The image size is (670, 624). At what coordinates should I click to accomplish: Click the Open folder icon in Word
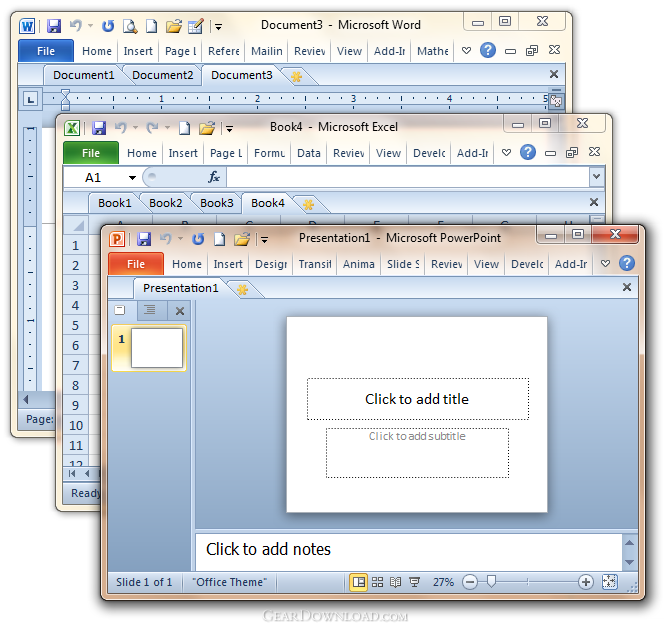pyautogui.click(x=174, y=26)
